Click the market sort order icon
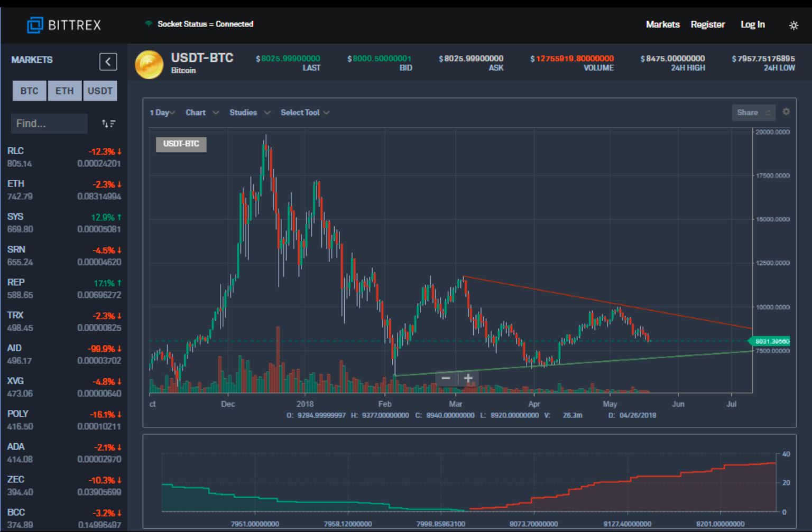 [x=108, y=124]
